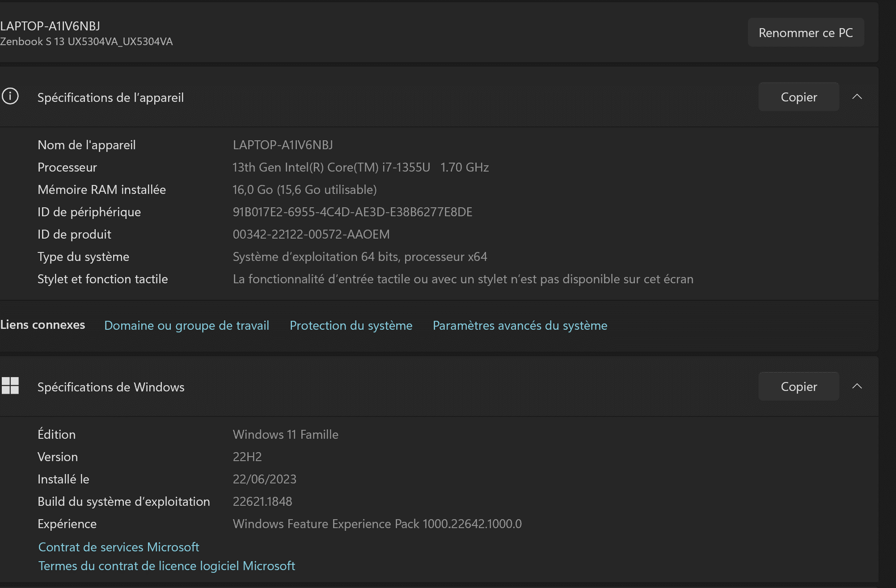Click 13th Gen Intel Core i7-1355U value
The width and height of the screenshot is (896, 588).
pyautogui.click(x=360, y=167)
